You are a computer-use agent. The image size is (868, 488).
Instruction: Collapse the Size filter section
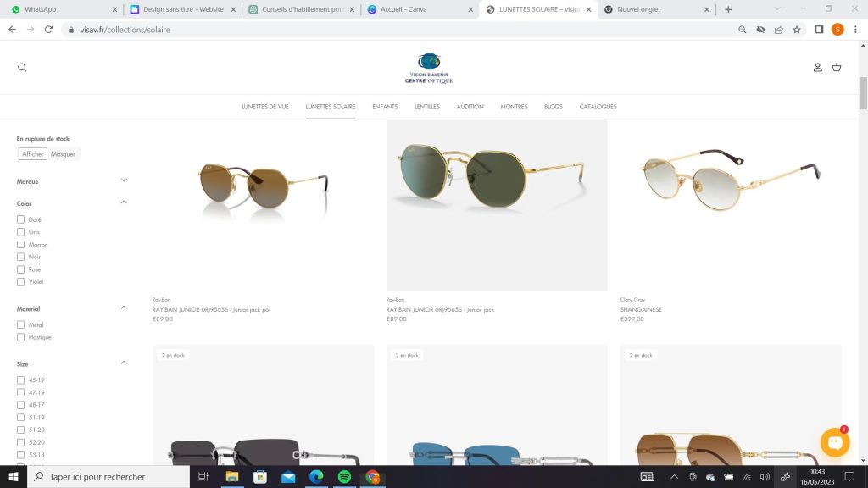point(124,363)
